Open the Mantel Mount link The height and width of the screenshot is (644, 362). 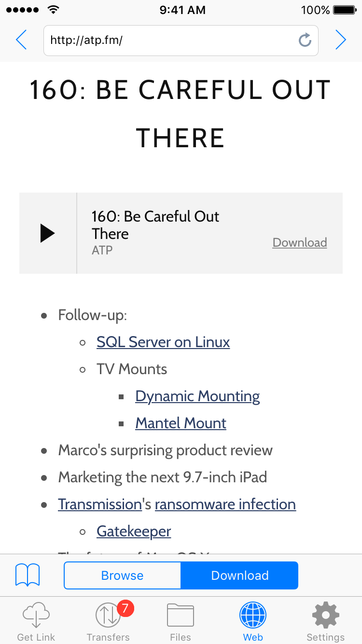[x=181, y=423]
